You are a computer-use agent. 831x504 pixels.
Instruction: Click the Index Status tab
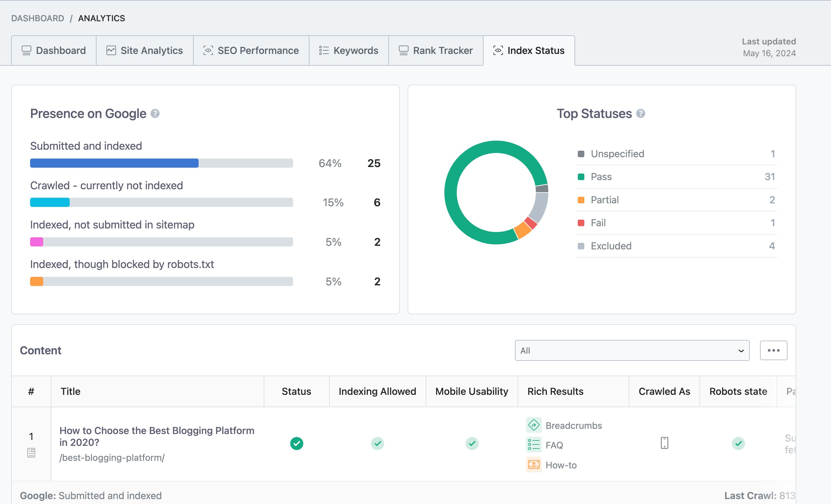(529, 51)
